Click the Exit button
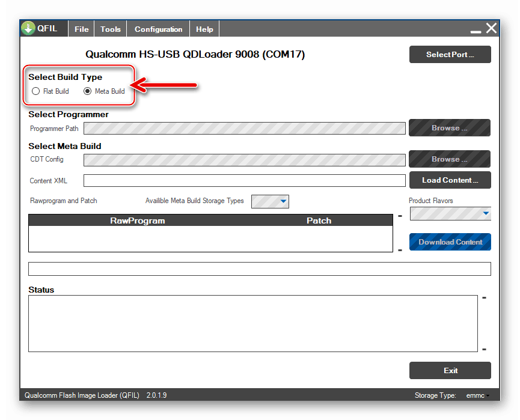The width and height of the screenshot is (520, 420). 450,370
